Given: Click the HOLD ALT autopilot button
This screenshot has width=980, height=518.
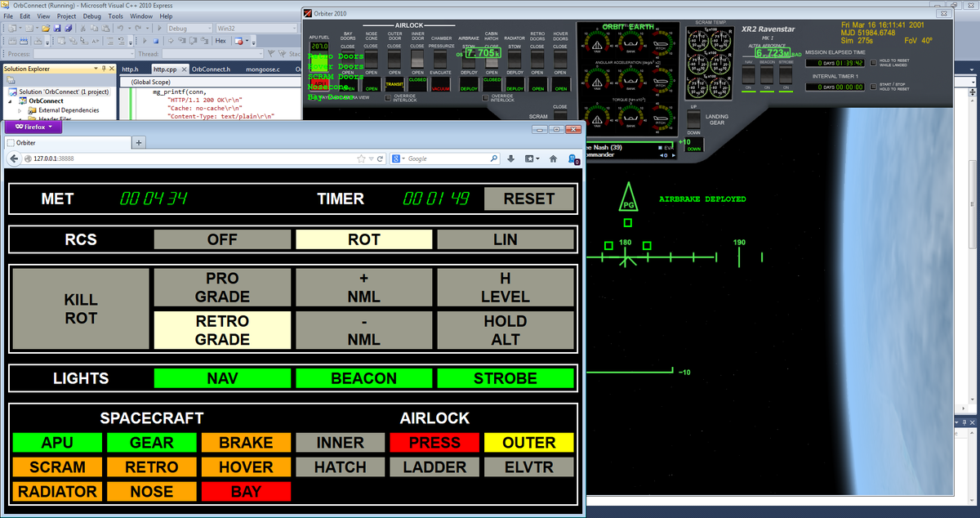Looking at the screenshot, I should pos(506,331).
